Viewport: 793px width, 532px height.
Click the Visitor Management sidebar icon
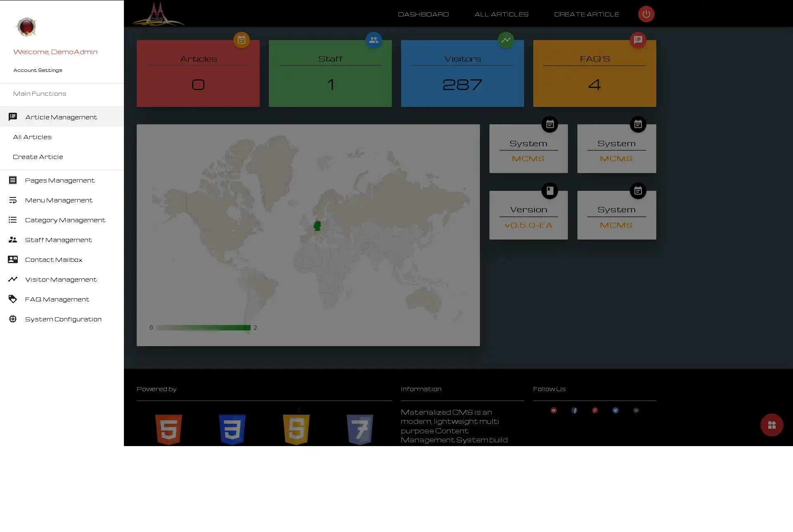[x=13, y=279]
